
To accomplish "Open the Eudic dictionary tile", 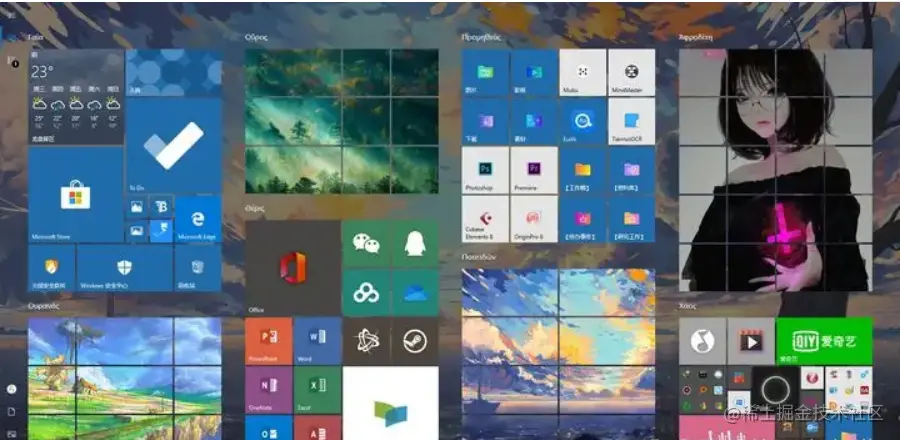I will 583,121.
